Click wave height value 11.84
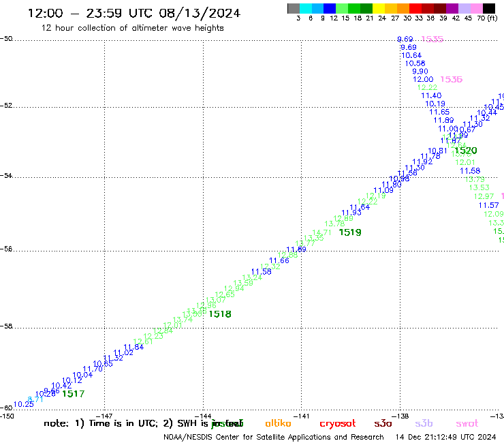The image size is (504, 443). point(133,347)
